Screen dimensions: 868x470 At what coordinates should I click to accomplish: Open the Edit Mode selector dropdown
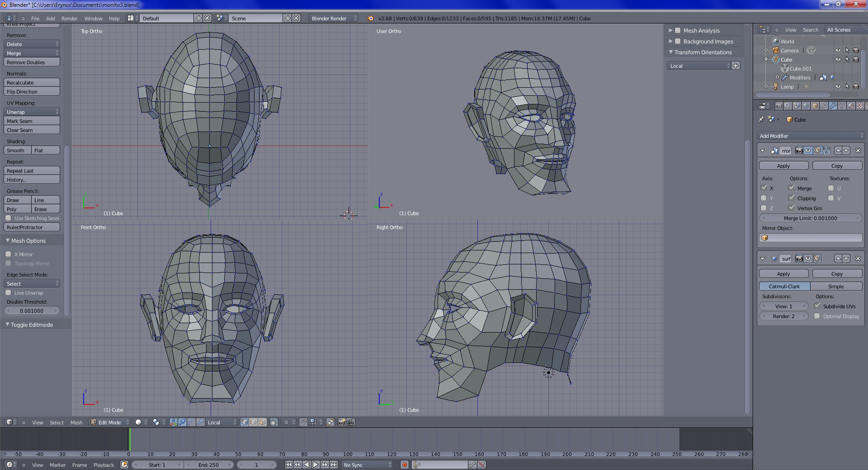point(109,422)
